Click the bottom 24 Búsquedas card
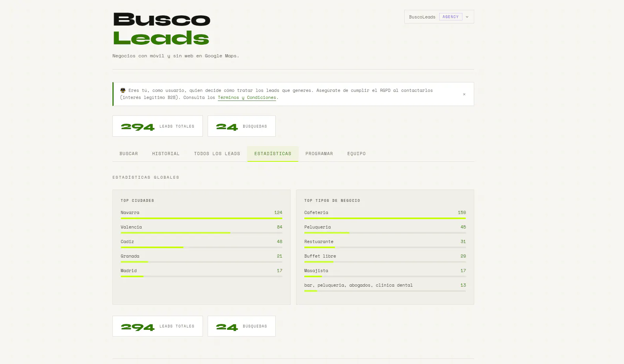Screen dimensions: 624x364 (x=241, y=326)
